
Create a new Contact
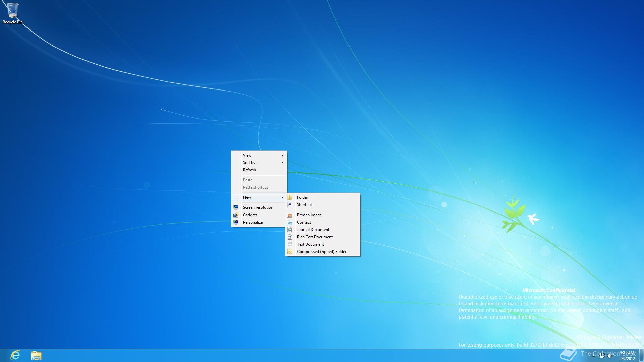pyautogui.click(x=304, y=222)
